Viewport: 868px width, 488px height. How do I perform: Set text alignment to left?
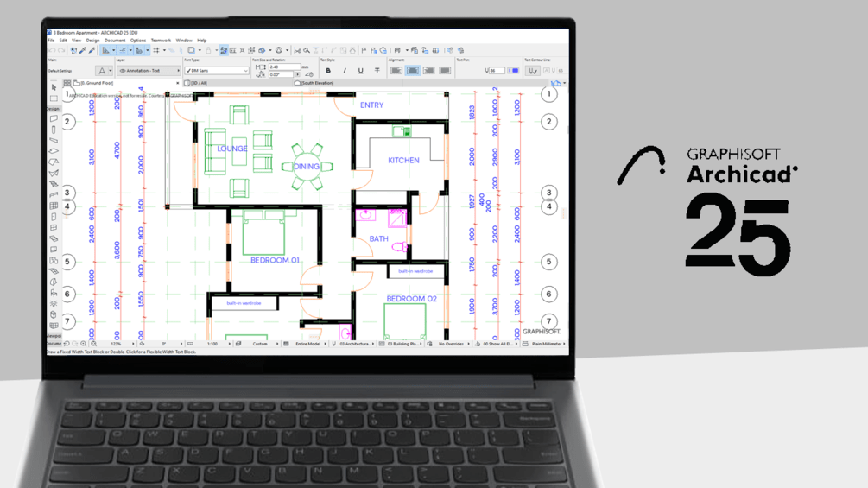[x=396, y=70]
